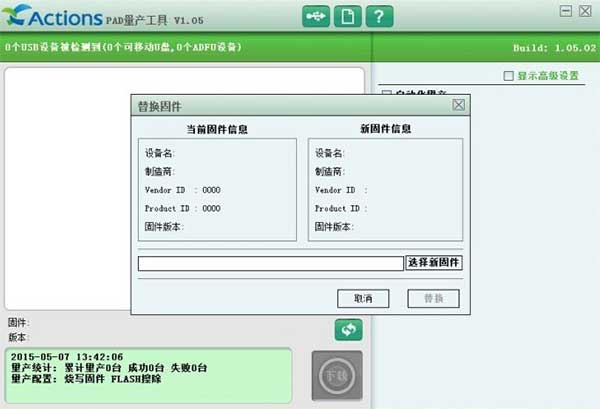
Task: Click the document file icon in the title bar
Action: (x=348, y=16)
